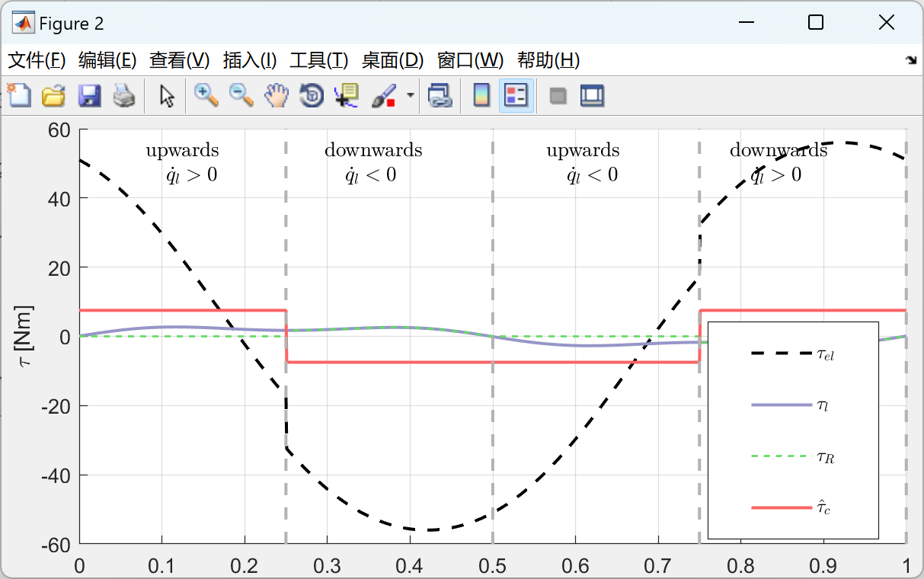Click the MATLAB logo in the title bar
The height and width of the screenshot is (579, 924).
[24, 24]
